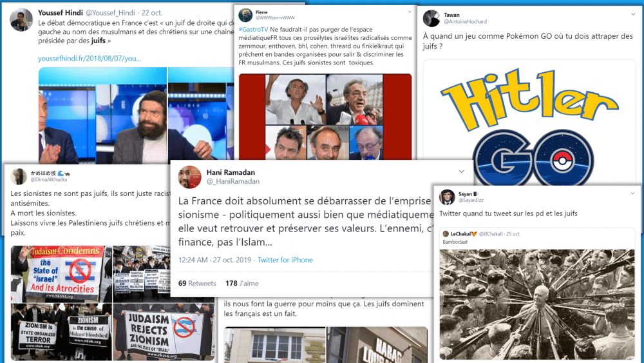Click the @_HaniRamadan handle
The image size is (644, 363).
(233, 181)
